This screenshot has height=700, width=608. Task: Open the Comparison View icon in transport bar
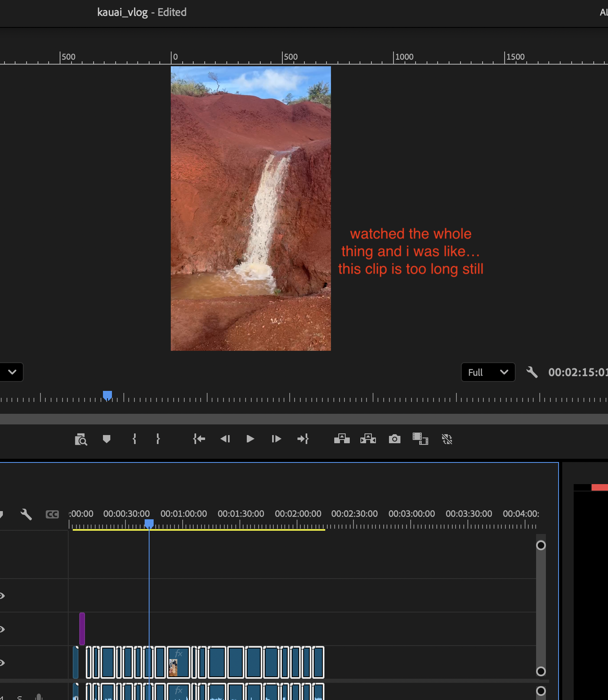pos(81,439)
